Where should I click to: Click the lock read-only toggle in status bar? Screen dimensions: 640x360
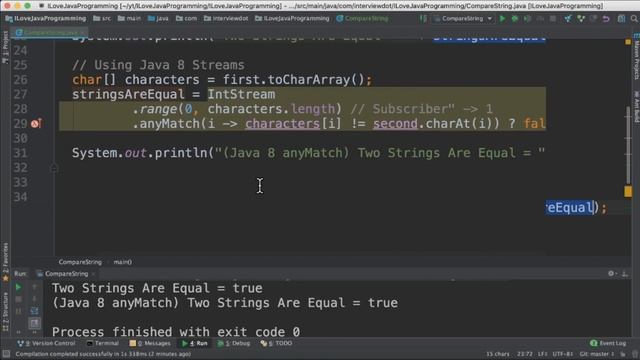623,354
